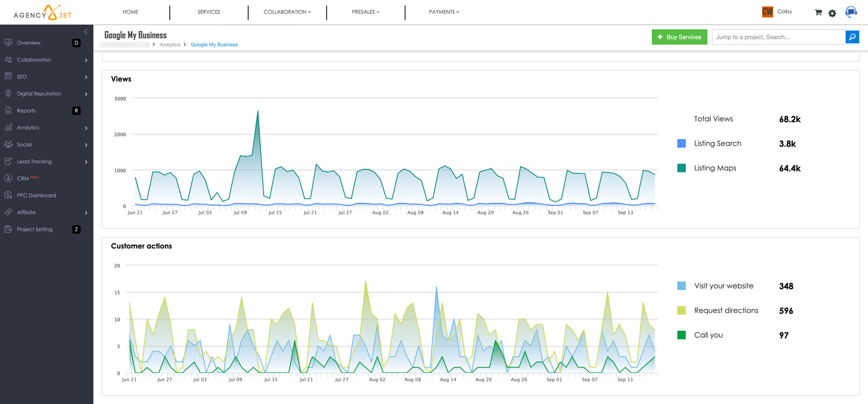Toggle Listing Maps series swatch
Viewport: 868px width, 404px height.
click(681, 168)
